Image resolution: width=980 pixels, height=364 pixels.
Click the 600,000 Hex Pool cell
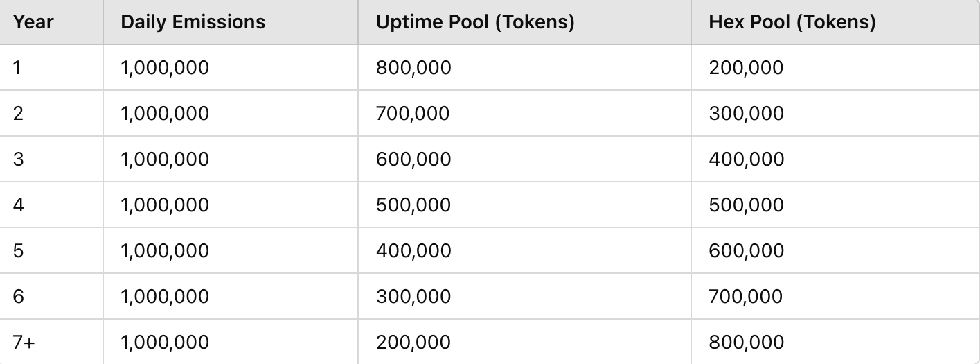pos(746,251)
